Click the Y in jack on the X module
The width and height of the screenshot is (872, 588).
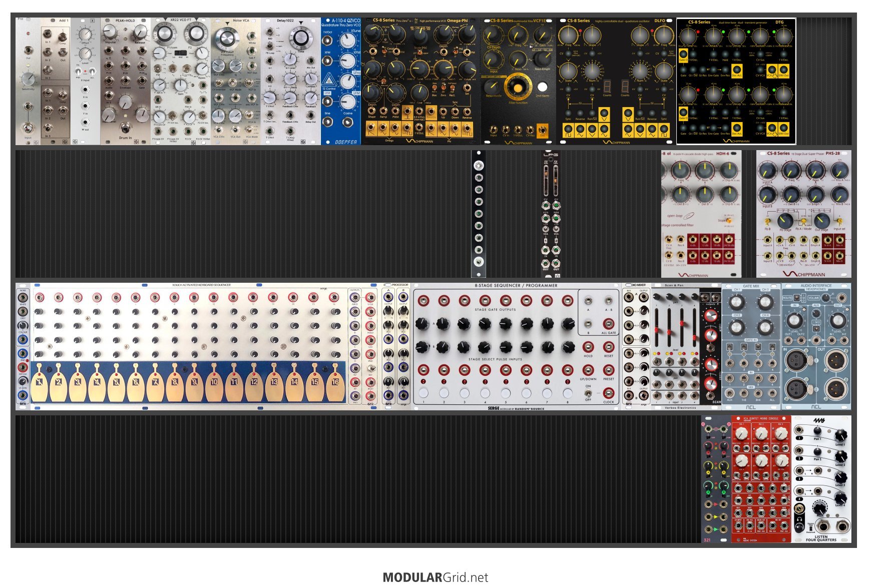[x=85, y=106]
